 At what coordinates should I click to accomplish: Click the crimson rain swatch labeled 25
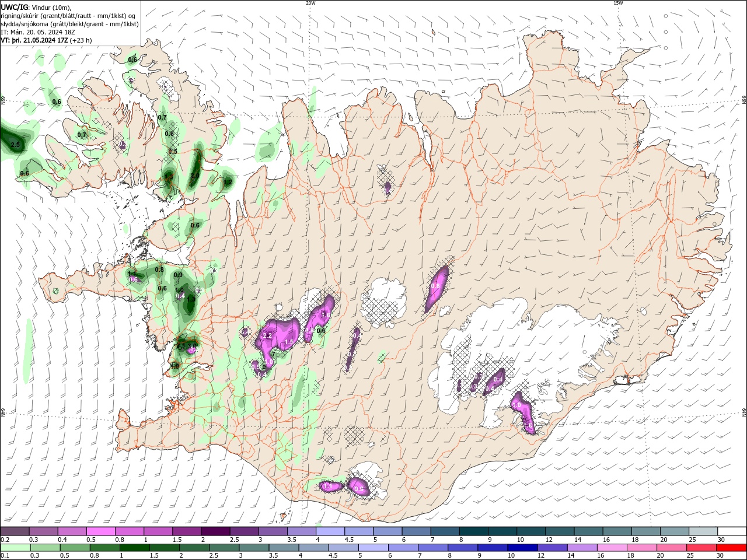coord(701,548)
